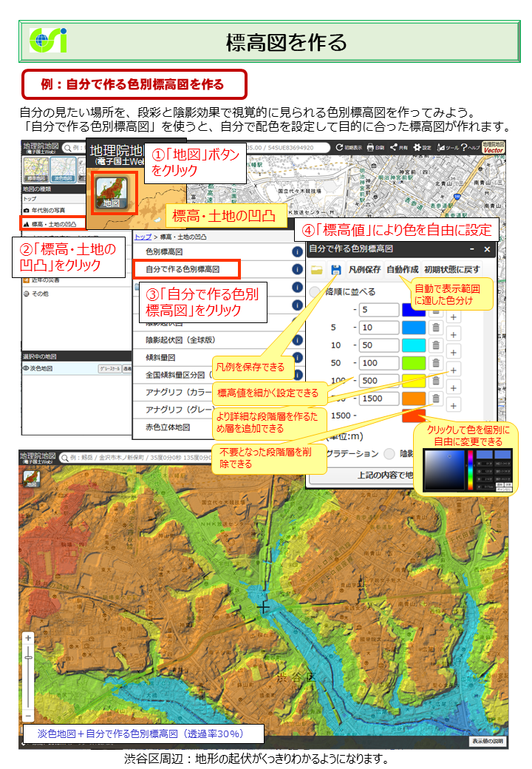Toggle グレースケール for 淡色地図
This screenshot has width=532, height=769.
pos(110,368)
